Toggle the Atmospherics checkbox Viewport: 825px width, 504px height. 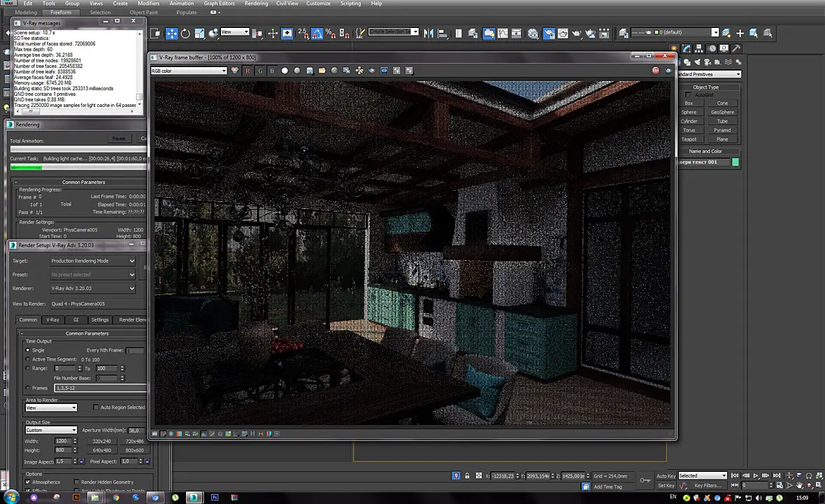coord(28,482)
